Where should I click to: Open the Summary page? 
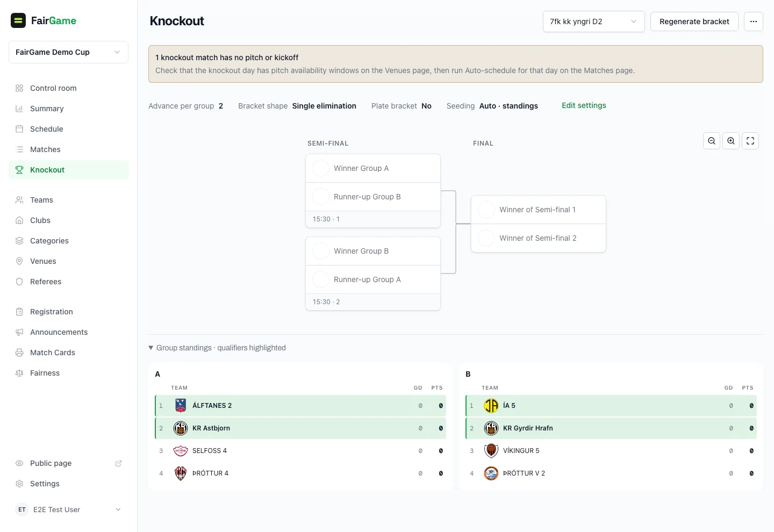coord(68,109)
